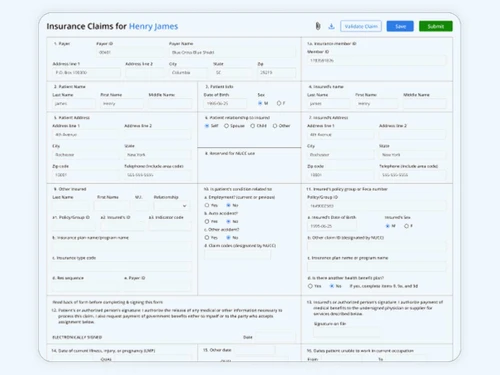Screen dimensions: 500x375
Task: Click the blue Save button
Action: point(400,26)
